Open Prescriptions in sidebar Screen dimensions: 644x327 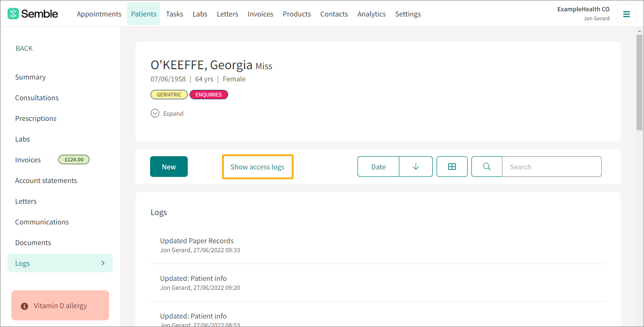36,119
